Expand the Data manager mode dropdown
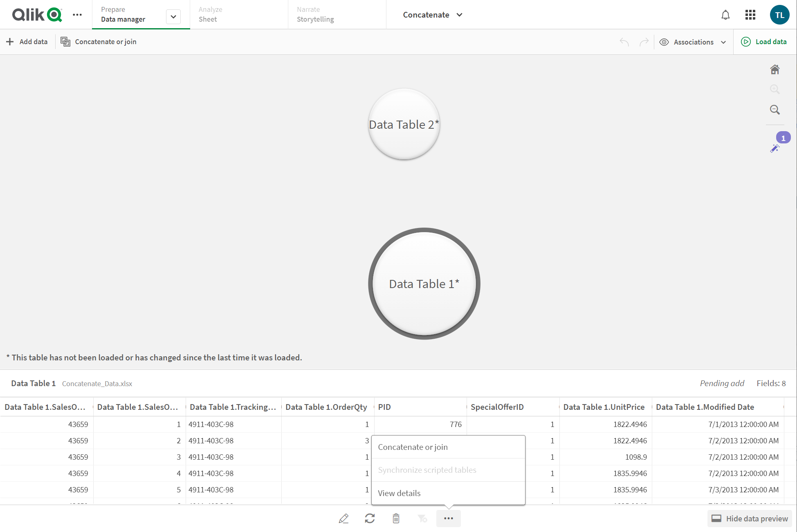Viewport: 797px width, 532px height. 172,15
